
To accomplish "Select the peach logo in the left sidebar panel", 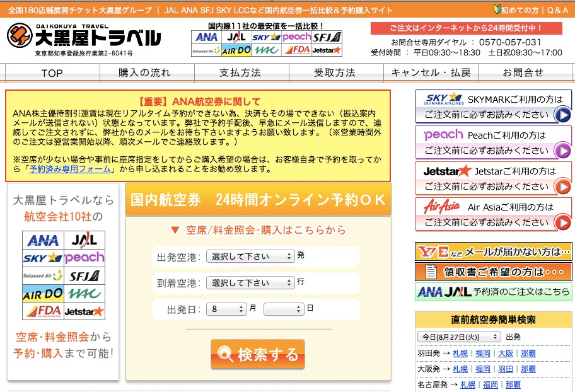I will click(x=84, y=258).
